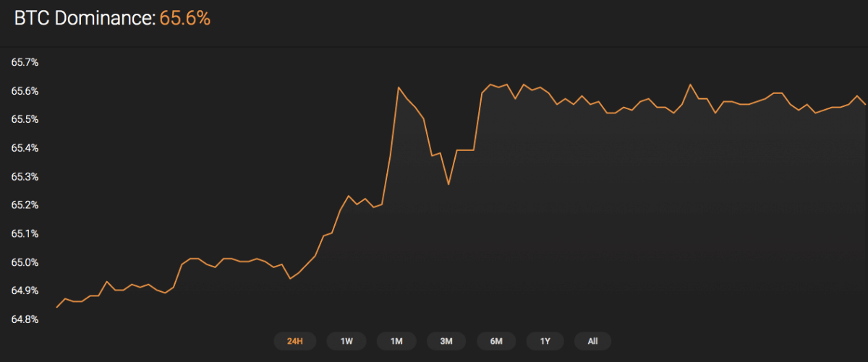The width and height of the screenshot is (868, 362).
Task: Show the 1M time range
Action: click(x=396, y=341)
